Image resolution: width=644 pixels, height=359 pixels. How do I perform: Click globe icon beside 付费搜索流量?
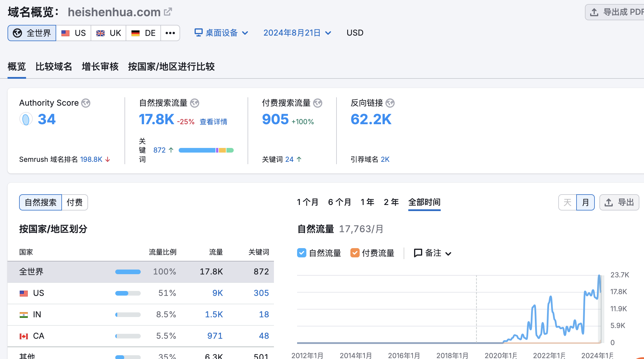pyautogui.click(x=318, y=103)
